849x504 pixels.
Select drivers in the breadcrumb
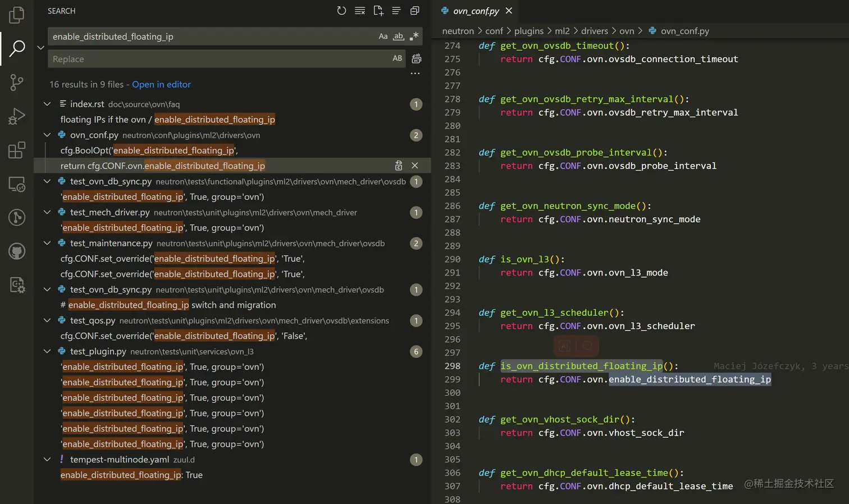[595, 31]
